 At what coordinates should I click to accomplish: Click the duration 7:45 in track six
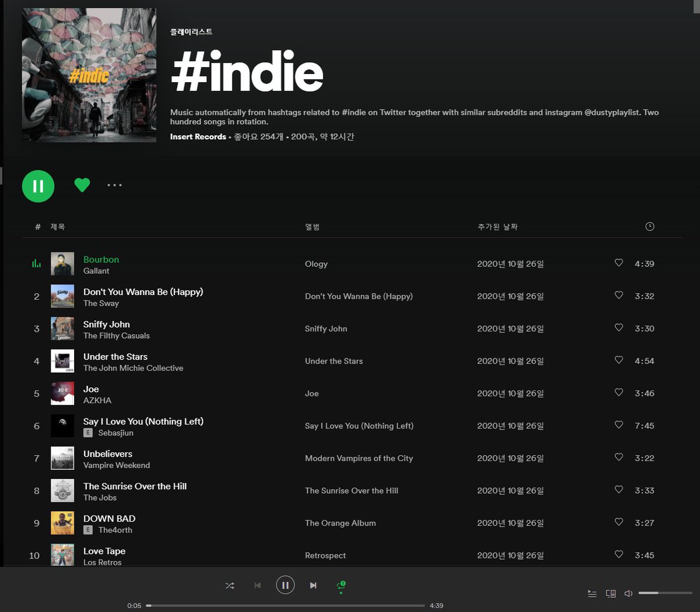click(645, 425)
